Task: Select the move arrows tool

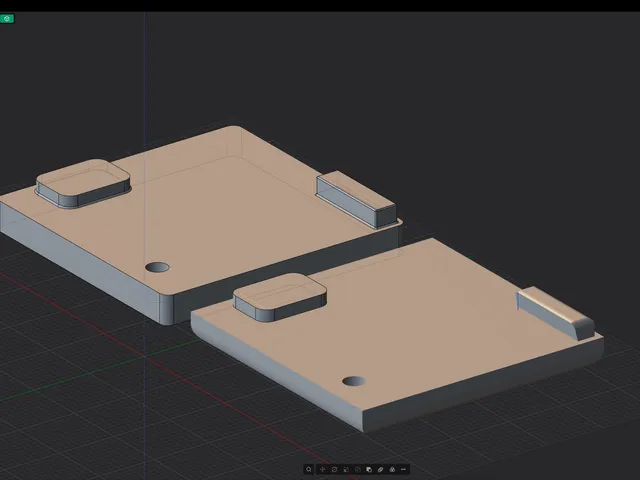Action: click(322, 469)
